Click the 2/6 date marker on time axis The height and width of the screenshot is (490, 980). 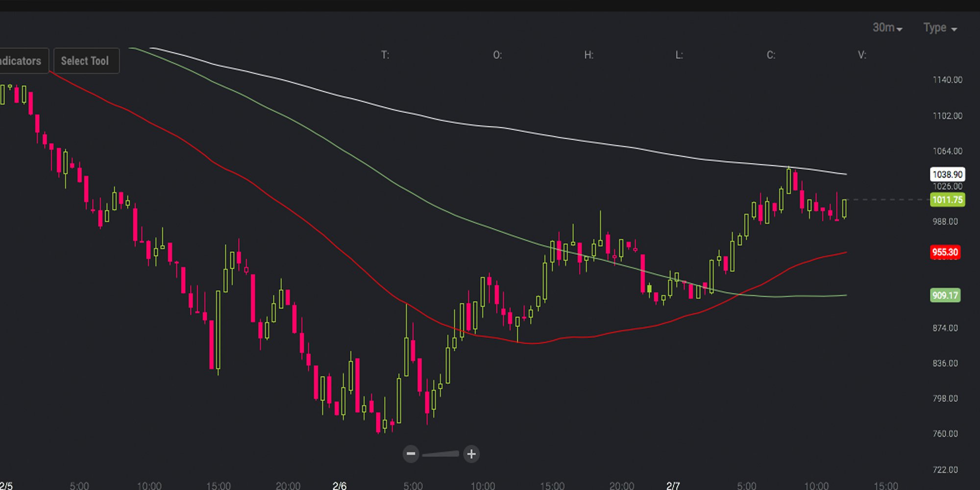click(x=340, y=486)
